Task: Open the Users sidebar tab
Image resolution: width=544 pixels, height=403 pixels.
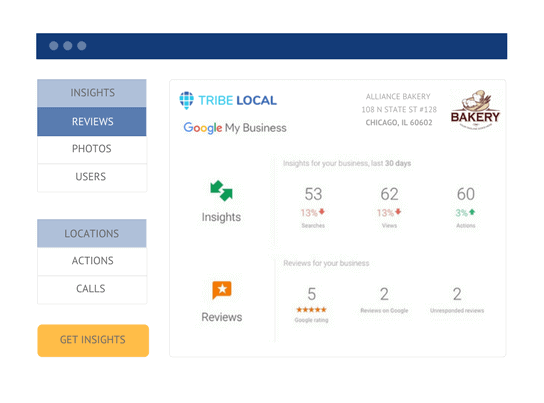Action: pyautogui.click(x=92, y=177)
